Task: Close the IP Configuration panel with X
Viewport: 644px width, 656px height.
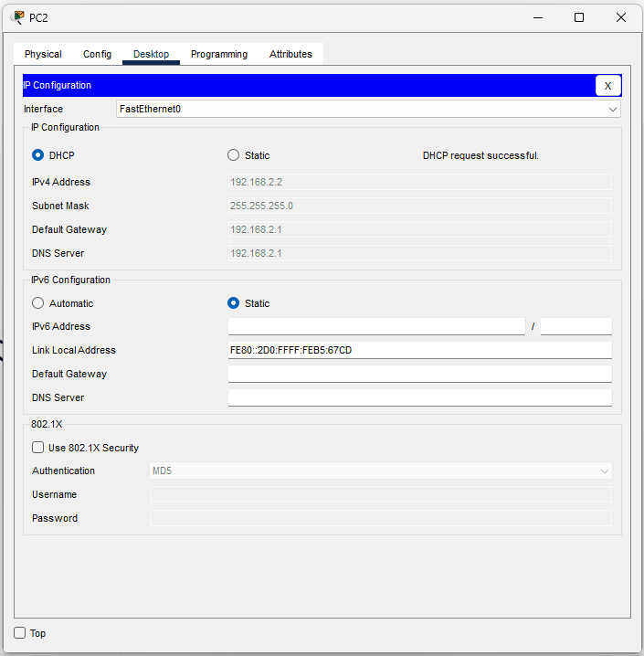Action: [x=607, y=86]
